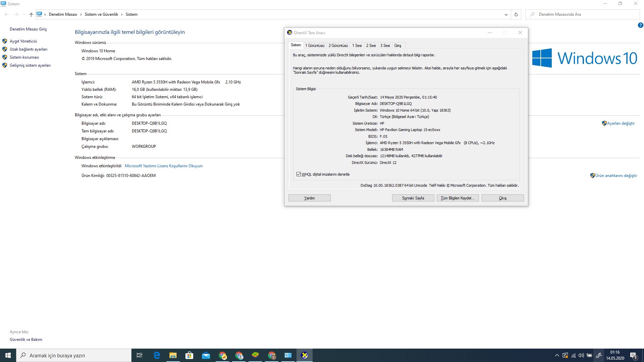
Task: Expand chevron after Denetim Masası breadcrumb
Action: (x=81, y=14)
